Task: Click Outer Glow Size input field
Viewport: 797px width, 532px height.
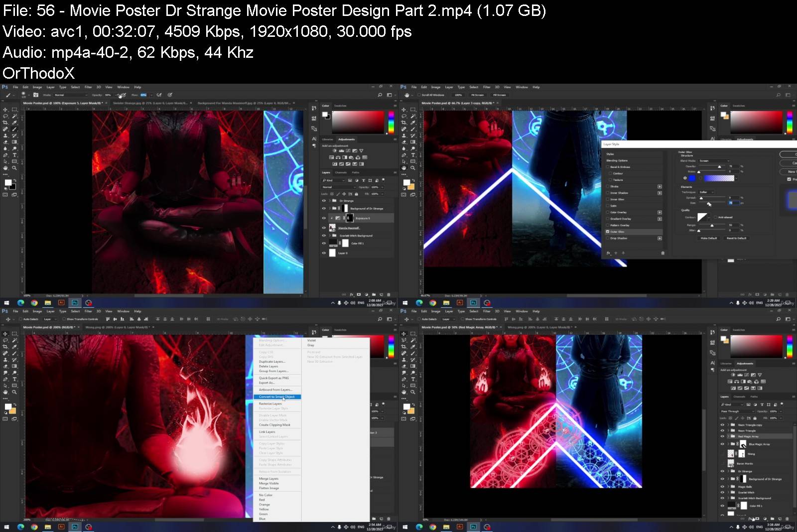Action: [x=734, y=203]
